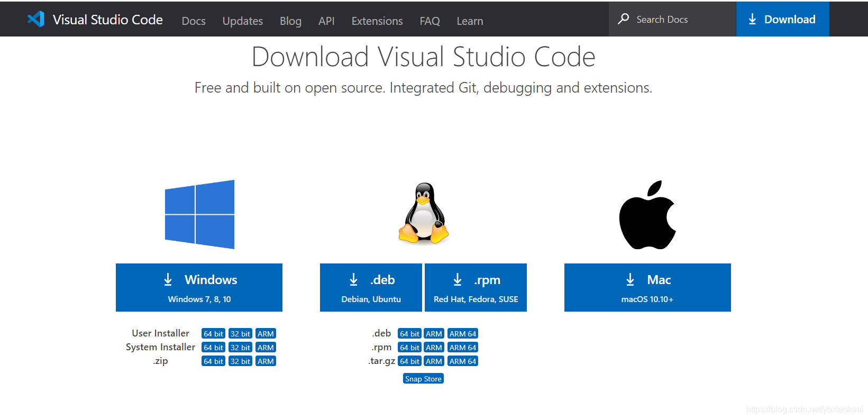Screen dimensions: 868x419
Task: Click the Apple logo image
Action: (x=647, y=215)
